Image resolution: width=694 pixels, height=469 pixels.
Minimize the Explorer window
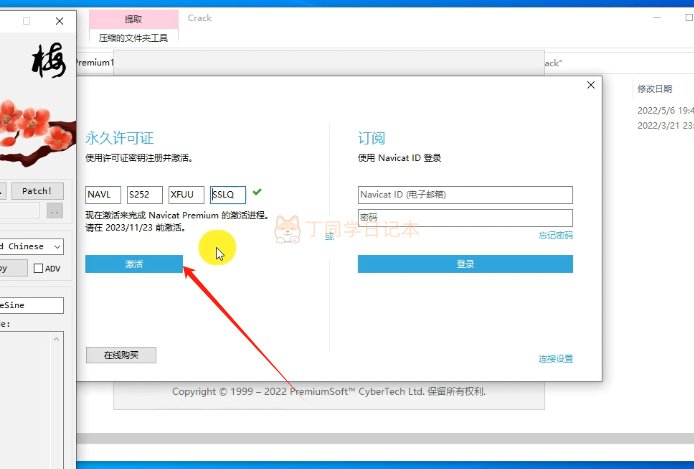tap(657, 18)
